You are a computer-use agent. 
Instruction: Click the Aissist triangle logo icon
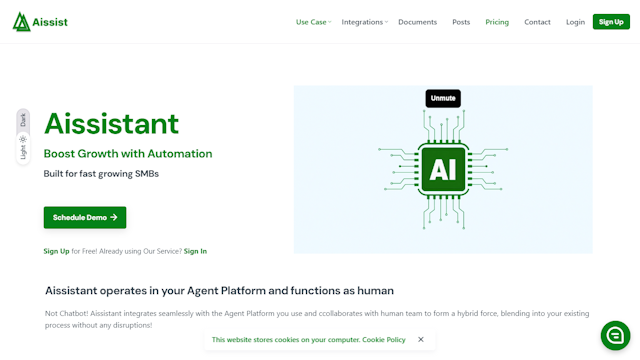coord(21,22)
